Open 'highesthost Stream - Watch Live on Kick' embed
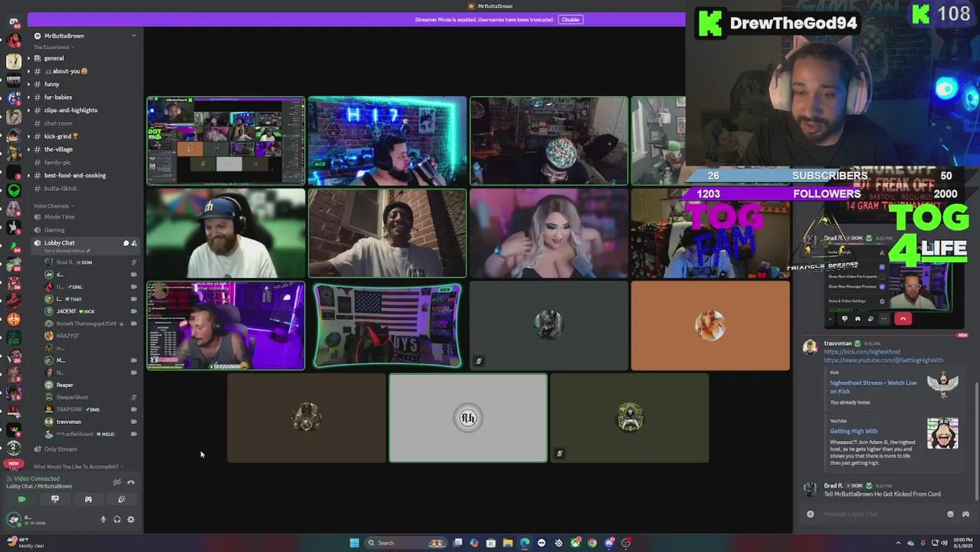The height and width of the screenshot is (552, 980). [873, 387]
